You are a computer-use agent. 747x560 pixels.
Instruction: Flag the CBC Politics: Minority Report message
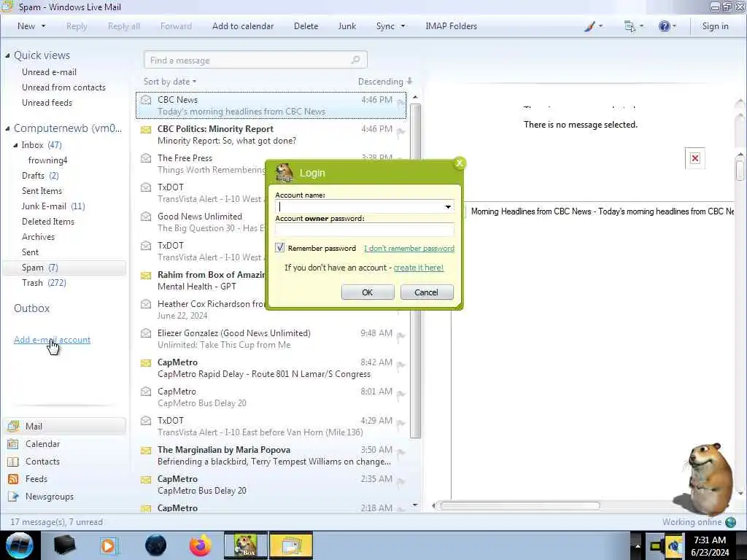pos(401,133)
